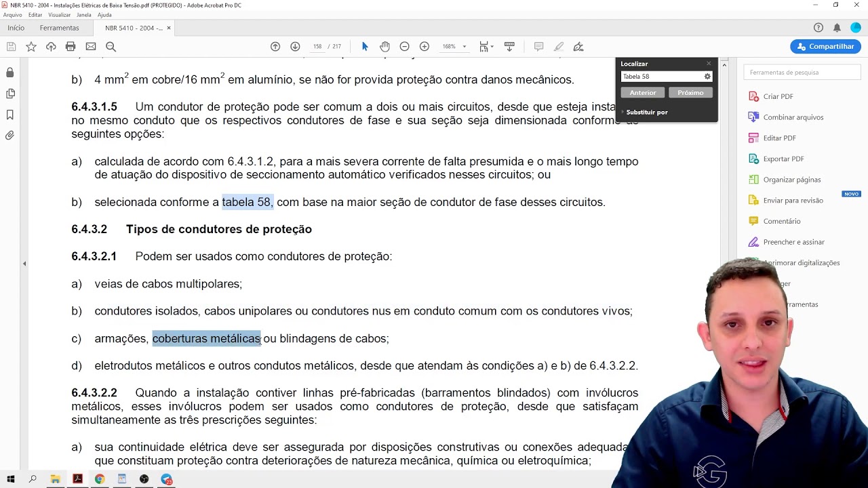Click the Anterior find button
The width and height of the screenshot is (868, 488).
643,93
